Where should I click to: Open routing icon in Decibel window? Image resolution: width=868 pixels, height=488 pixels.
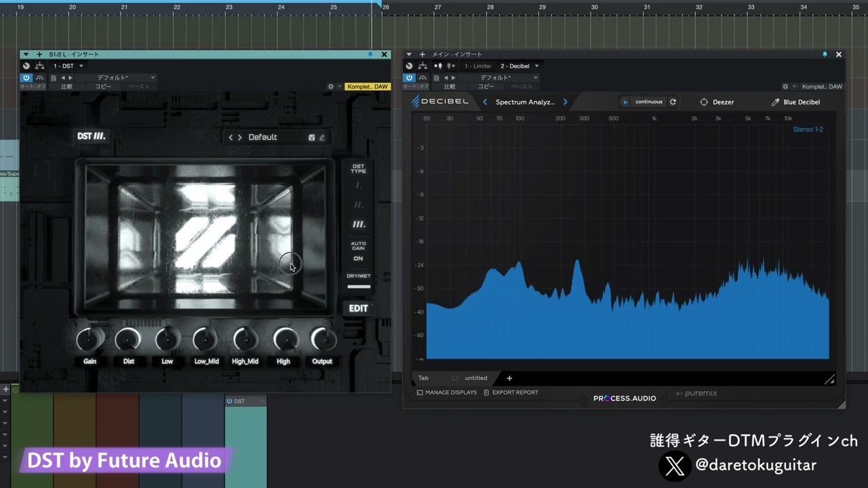tap(422, 66)
